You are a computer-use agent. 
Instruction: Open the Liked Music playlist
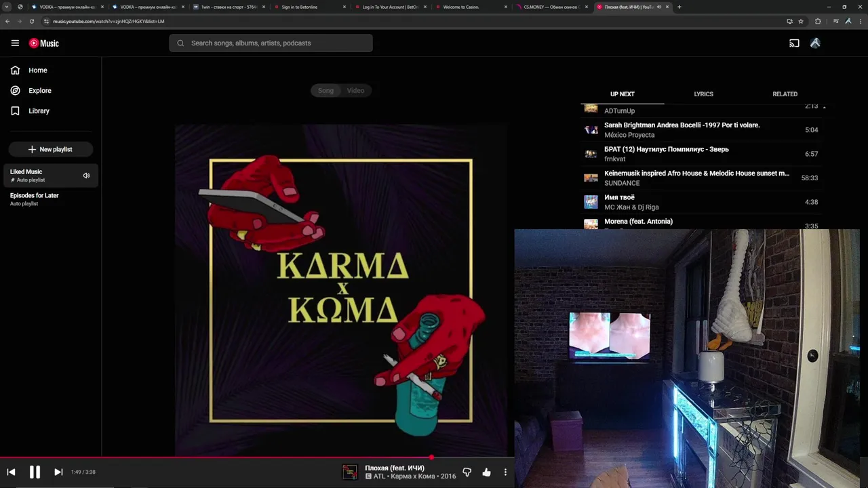point(51,176)
